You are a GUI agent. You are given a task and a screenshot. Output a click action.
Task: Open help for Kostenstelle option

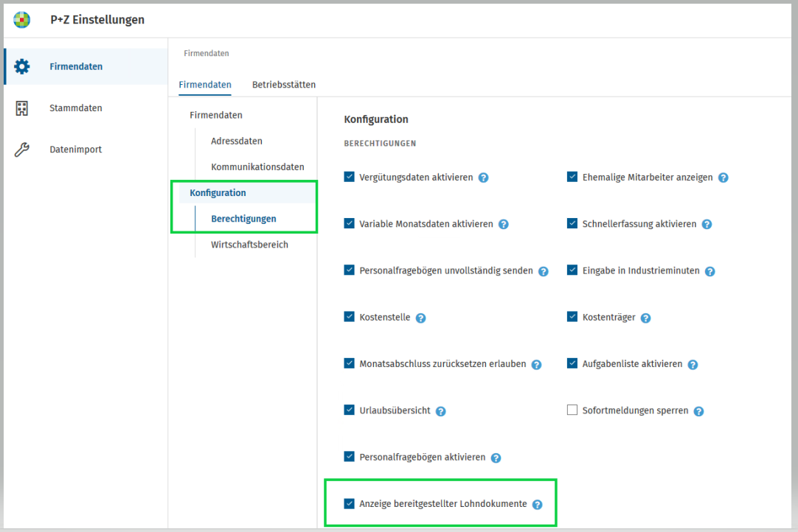420,318
